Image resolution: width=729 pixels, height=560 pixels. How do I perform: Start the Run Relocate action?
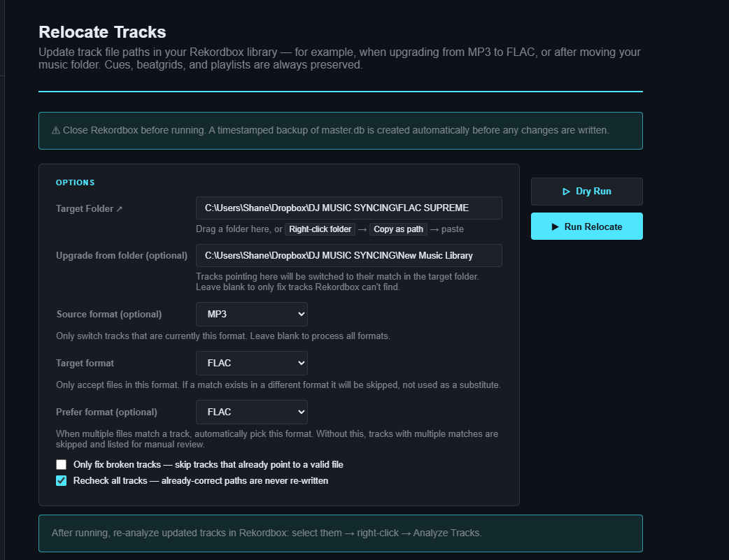587,227
